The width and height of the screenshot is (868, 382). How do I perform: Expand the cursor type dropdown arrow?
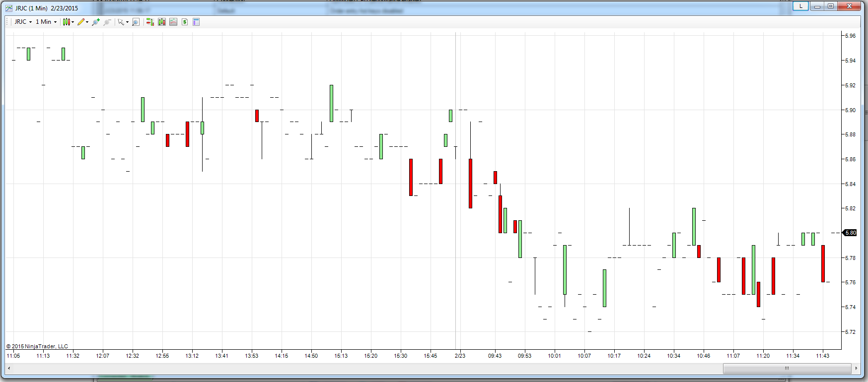[127, 22]
